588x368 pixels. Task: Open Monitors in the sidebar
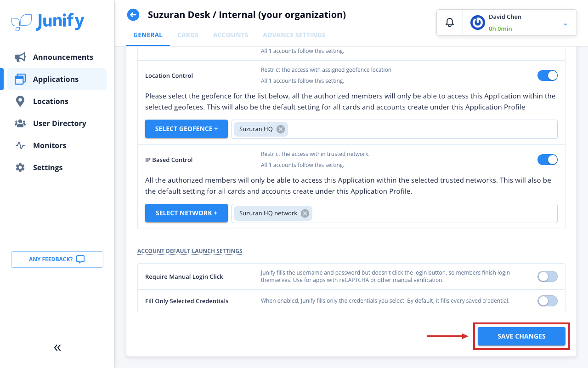(x=57, y=145)
